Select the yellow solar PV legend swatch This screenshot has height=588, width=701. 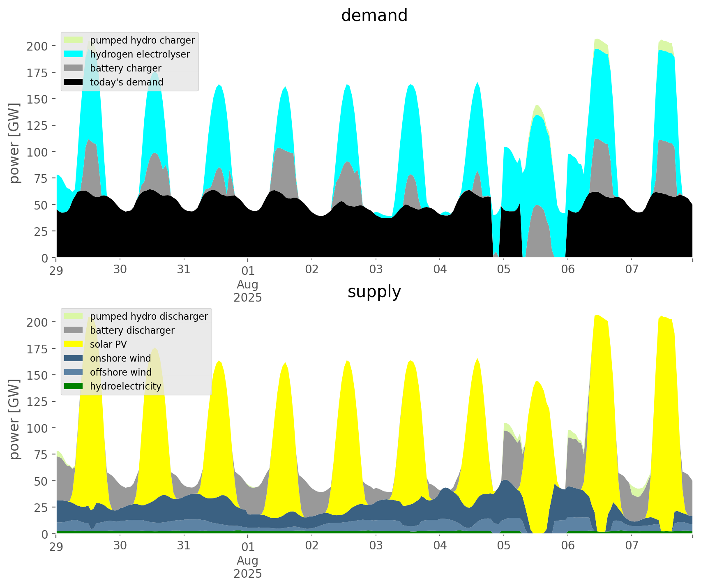[74, 344]
